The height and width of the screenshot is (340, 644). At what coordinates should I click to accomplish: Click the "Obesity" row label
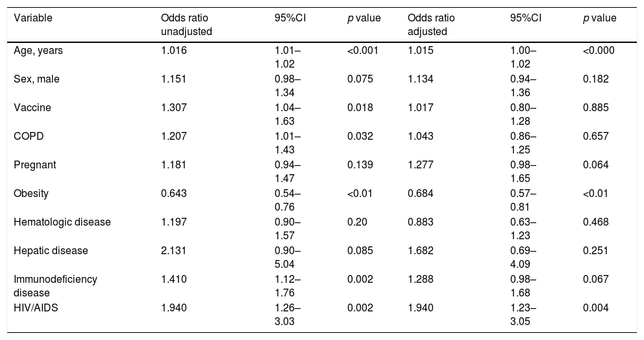tap(31, 194)
